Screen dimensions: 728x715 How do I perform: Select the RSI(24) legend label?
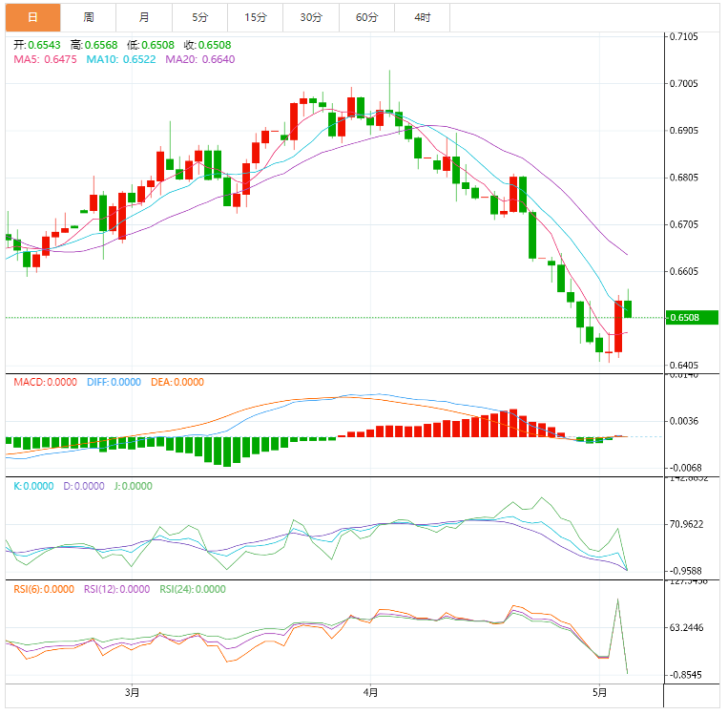pyautogui.click(x=193, y=589)
